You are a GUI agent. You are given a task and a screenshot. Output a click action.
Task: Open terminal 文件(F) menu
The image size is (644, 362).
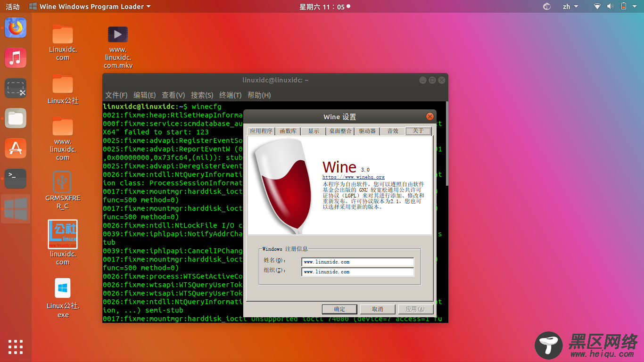116,95
